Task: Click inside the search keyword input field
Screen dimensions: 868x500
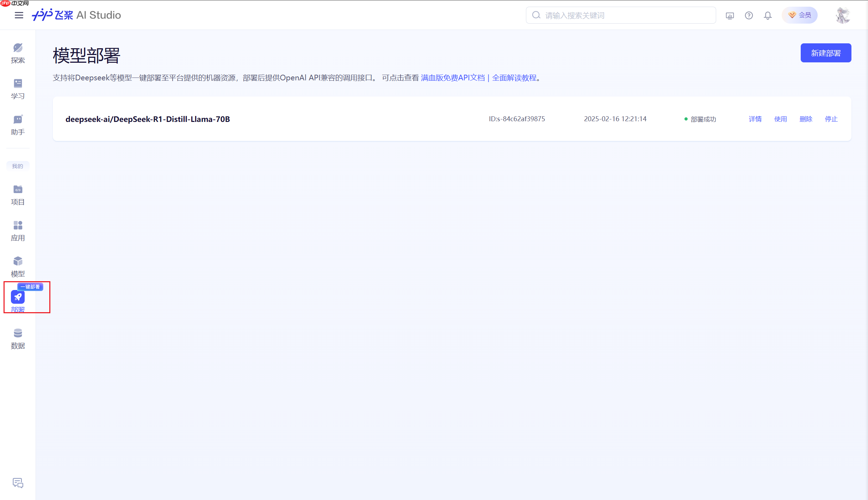Action: [620, 15]
